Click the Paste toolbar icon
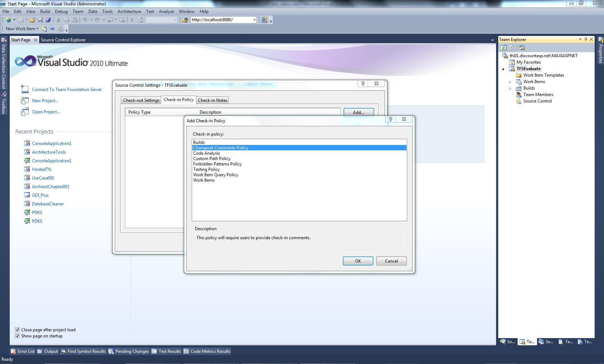Screen dimensions: 604x364 [74, 20]
